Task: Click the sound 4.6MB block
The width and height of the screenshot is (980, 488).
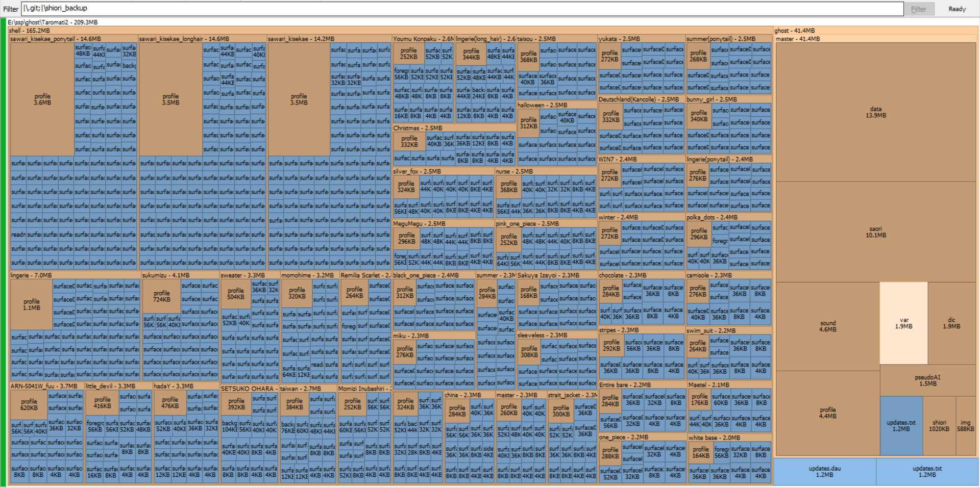Action: pyautogui.click(x=827, y=326)
